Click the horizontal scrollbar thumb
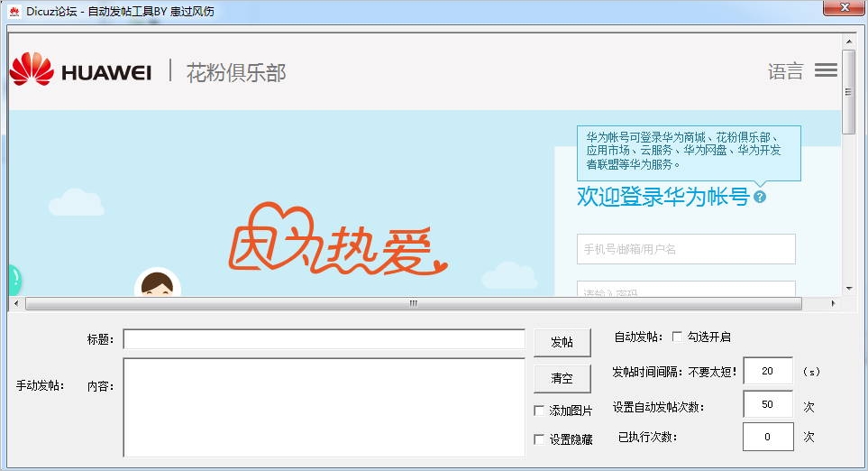The image size is (868, 471). [x=414, y=303]
